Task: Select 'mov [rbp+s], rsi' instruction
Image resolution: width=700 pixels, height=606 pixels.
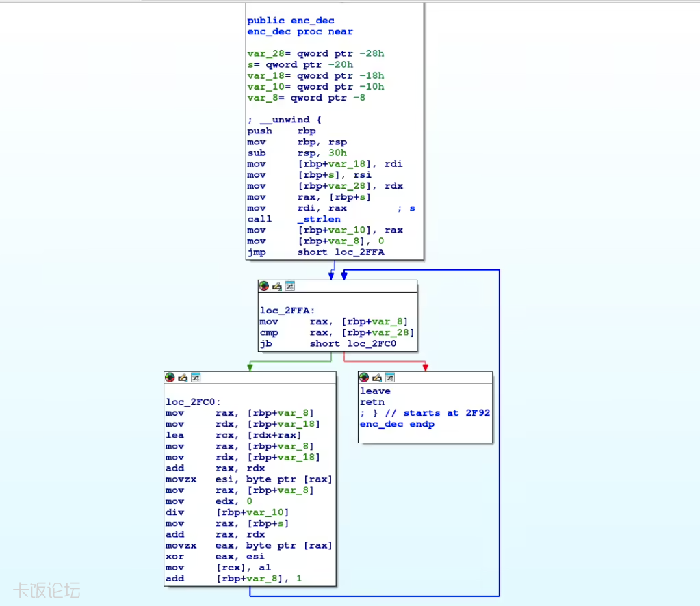Action: [309, 175]
